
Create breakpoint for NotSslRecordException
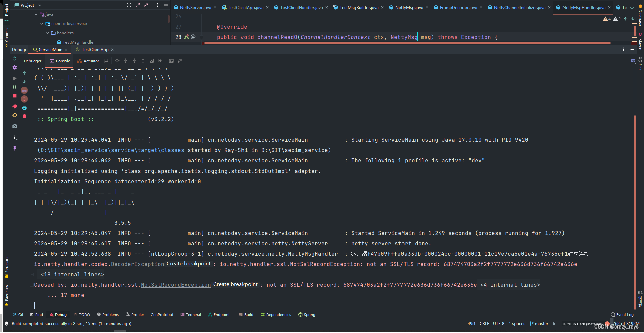pyautogui.click(x=235, y=284)
